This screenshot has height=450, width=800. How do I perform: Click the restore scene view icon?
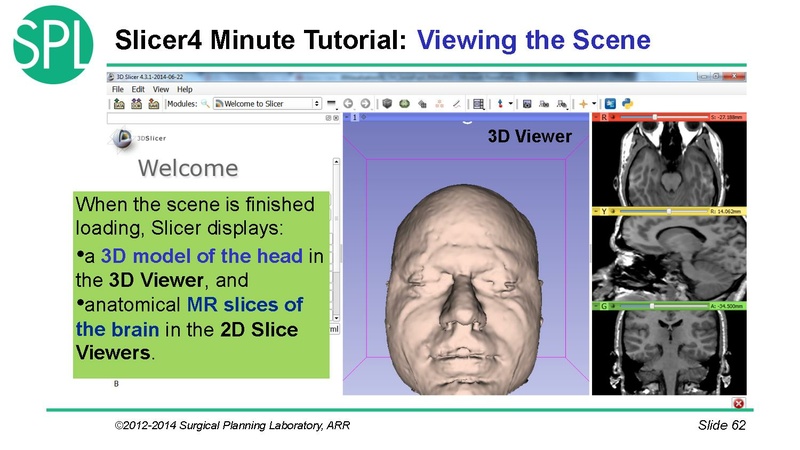pyautogui.click(x=562, y=104)
